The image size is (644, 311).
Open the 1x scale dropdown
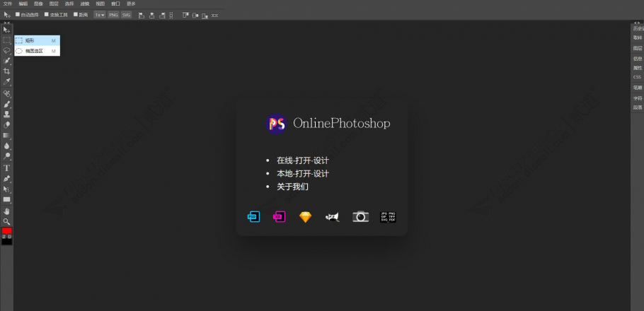[x=100, y=14]
